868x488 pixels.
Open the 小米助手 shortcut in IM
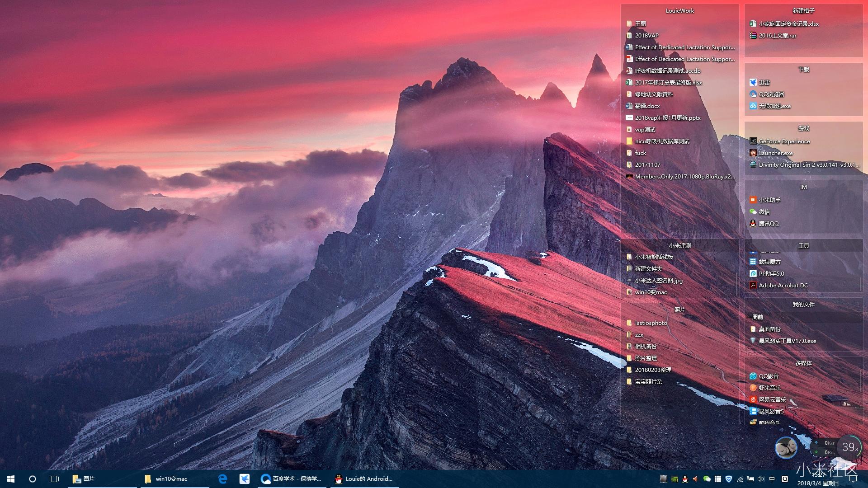point(753,200)
